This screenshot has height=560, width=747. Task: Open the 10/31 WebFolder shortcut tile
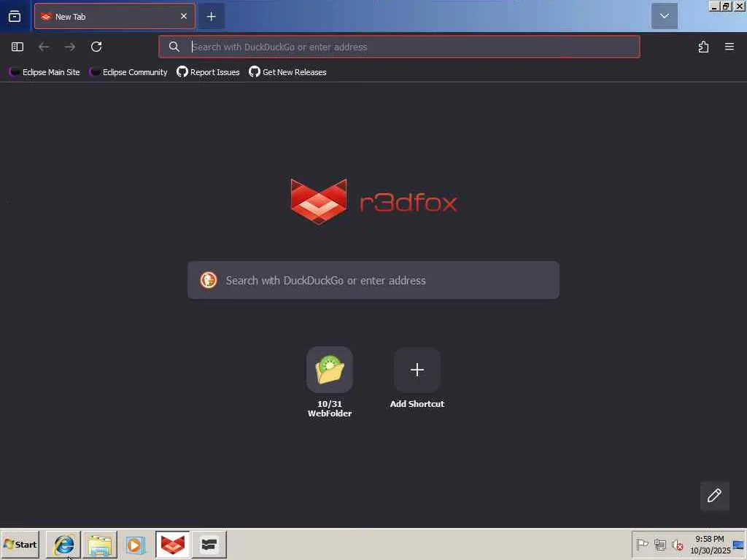click(x=330, y=370)
